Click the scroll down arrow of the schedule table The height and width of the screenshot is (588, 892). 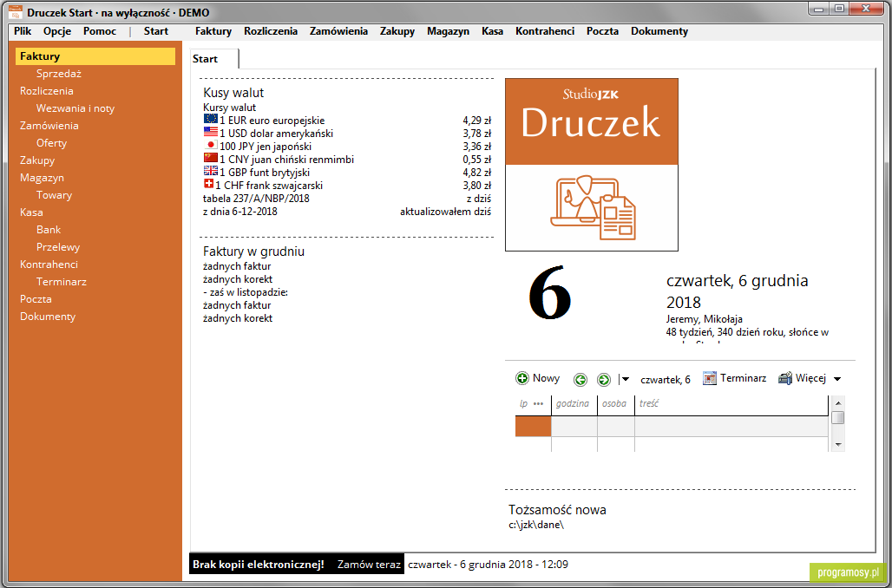point(837,445)
